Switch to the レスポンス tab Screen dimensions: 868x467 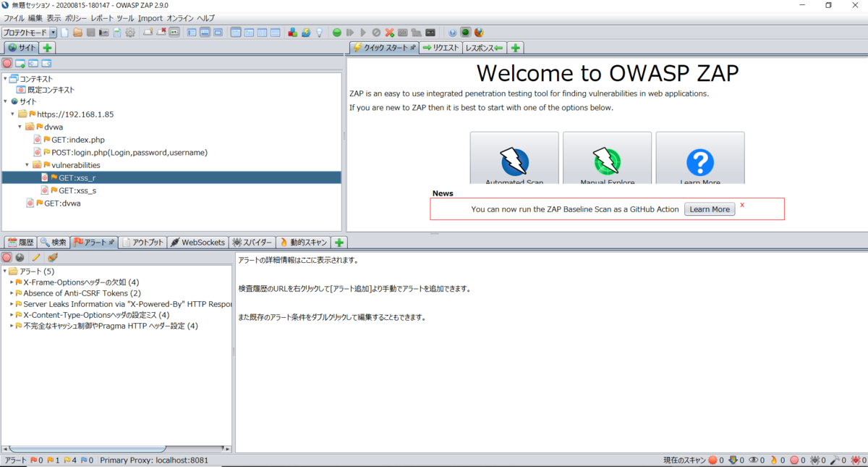(485, 48)
